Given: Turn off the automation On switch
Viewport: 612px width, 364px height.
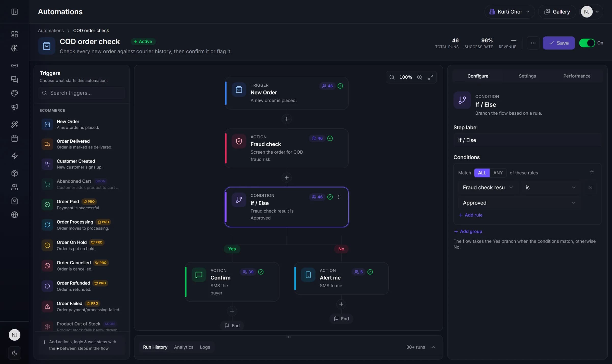Looking at the screenshot, I should 587,43.
